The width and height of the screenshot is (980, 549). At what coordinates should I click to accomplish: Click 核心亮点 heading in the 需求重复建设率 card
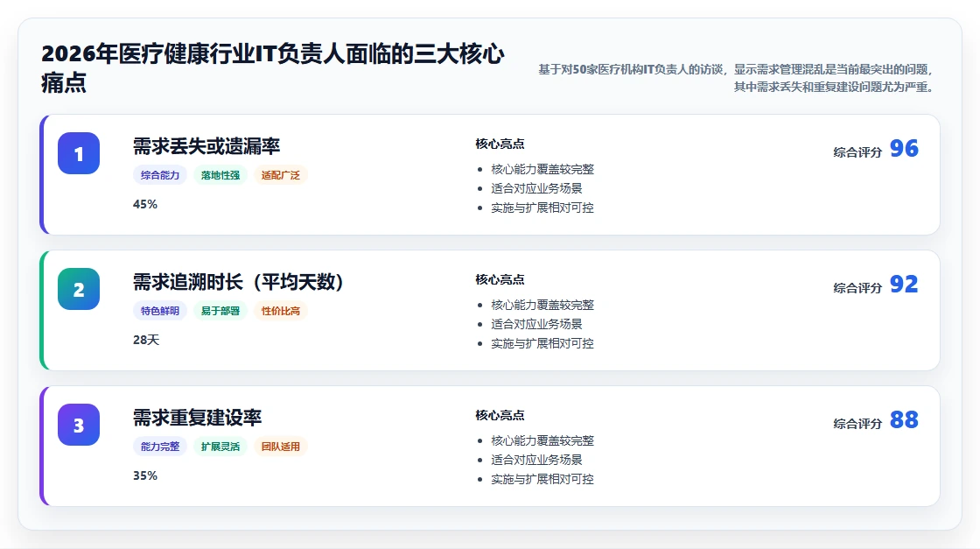click(x=500, y=415)
